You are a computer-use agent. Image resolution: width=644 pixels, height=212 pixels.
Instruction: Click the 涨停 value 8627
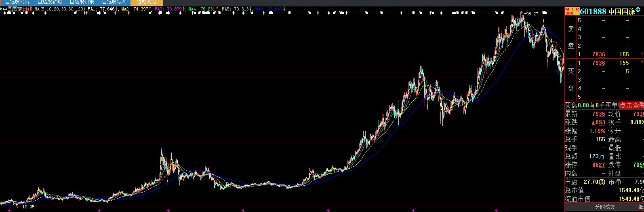599,165
